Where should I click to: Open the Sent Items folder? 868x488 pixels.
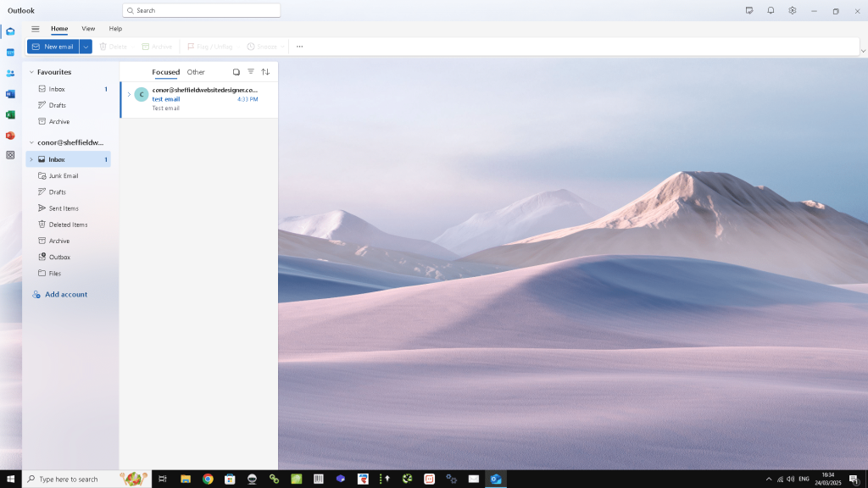69,208
